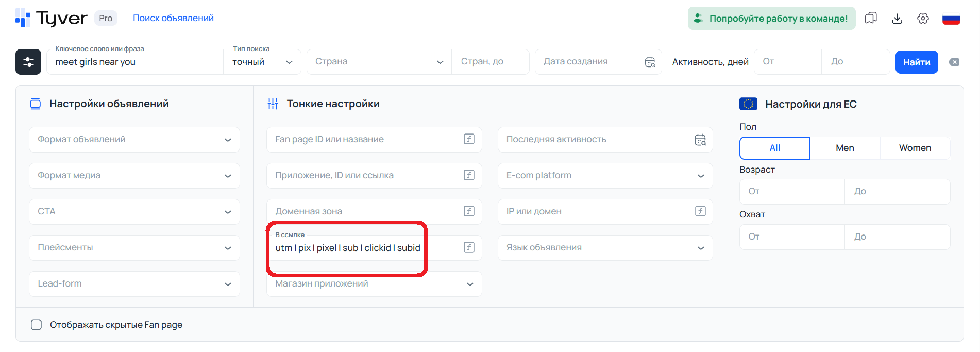
Task: Click Возраст До field
Action: 898,192
